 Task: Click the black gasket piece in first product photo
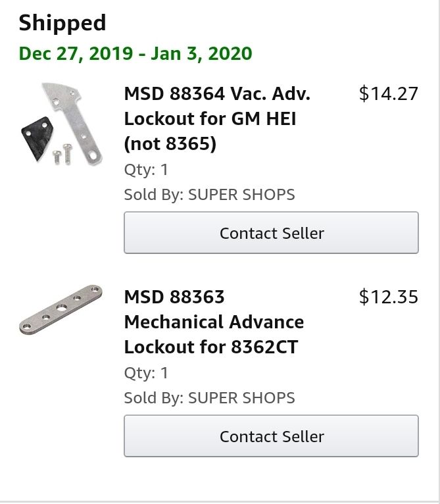tap(37, 138)
